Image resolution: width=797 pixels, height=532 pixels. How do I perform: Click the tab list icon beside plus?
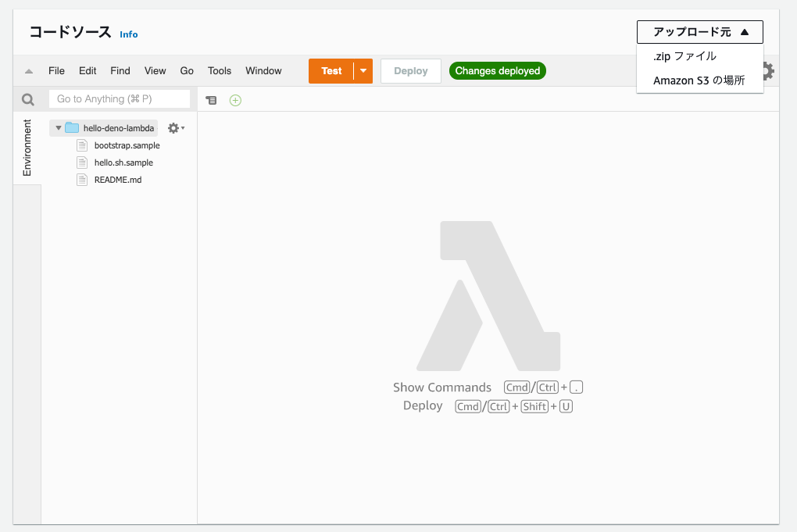(211, 100)
